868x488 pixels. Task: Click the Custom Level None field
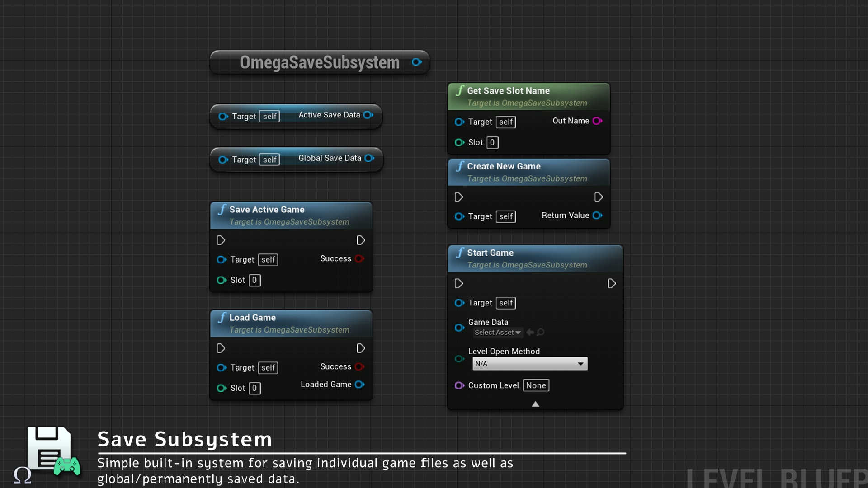pos(536,385)
